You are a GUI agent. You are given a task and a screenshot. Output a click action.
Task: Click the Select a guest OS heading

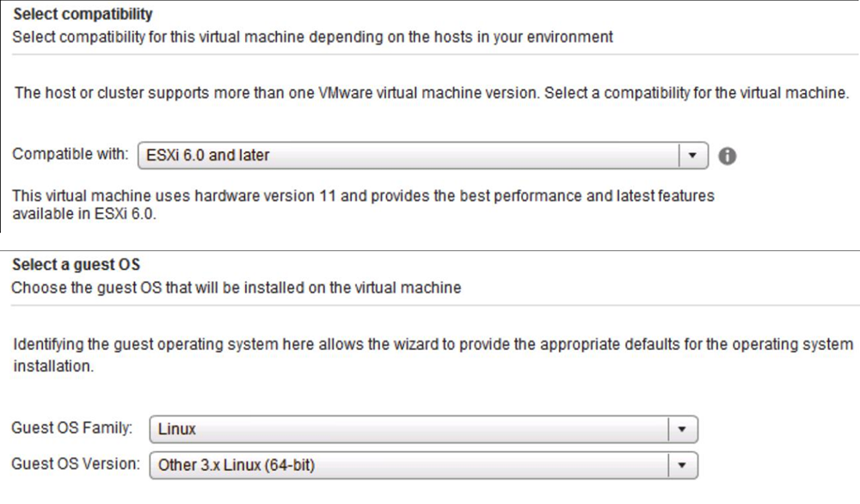[76, 266]
